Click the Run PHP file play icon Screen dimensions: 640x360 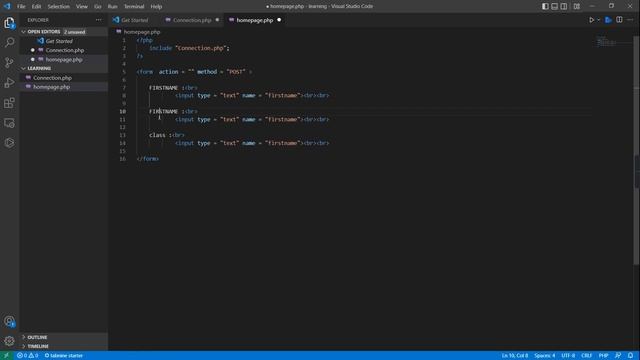point(591,20)
